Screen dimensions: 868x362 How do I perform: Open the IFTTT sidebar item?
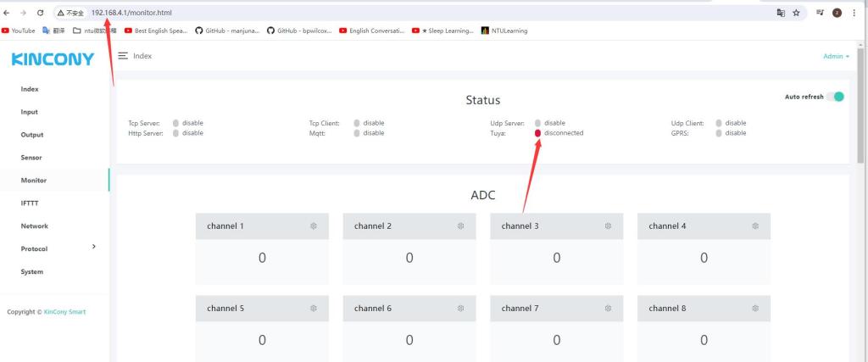coord(30,203)
